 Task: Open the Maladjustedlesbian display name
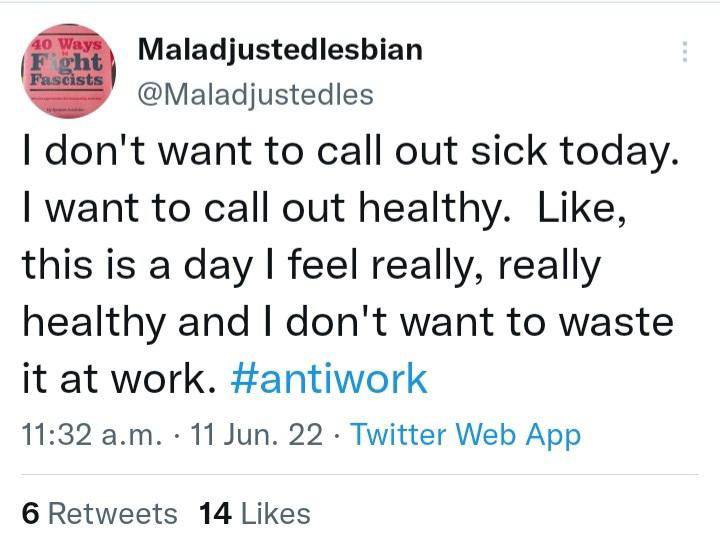coord(279,48)
